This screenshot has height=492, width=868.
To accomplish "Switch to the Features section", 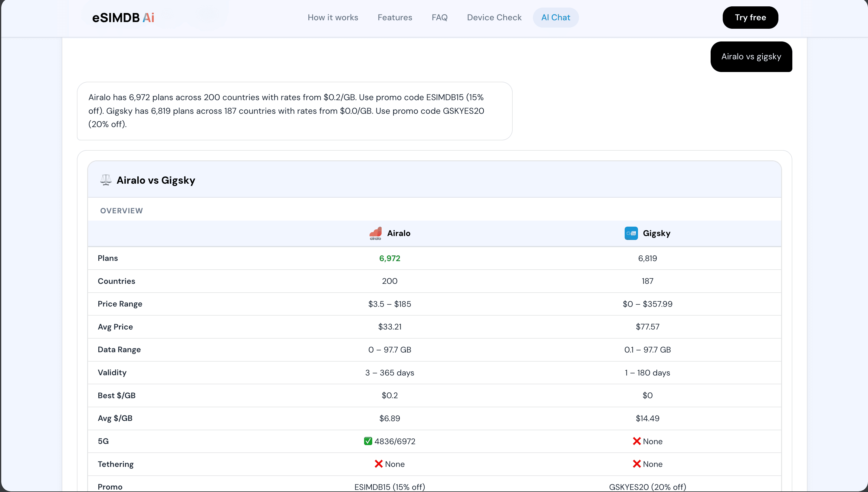I will pyautogui.click(x=395, y=17).
